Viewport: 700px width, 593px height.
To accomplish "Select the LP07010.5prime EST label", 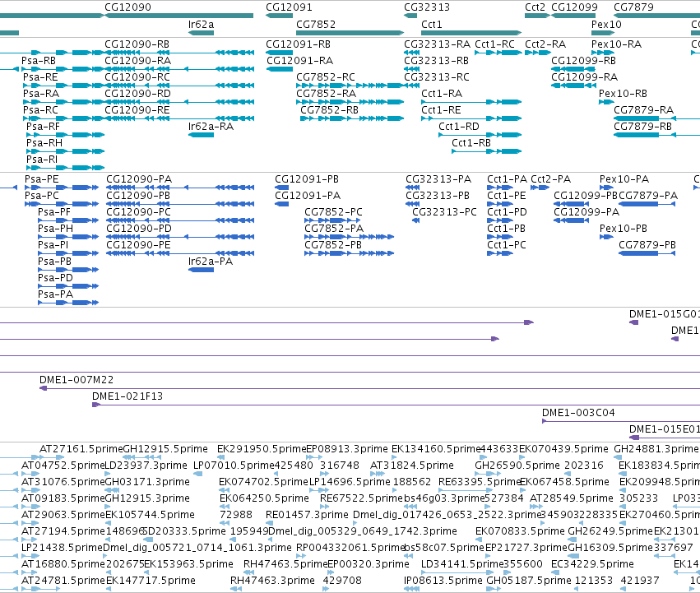I will [x=234, y=466].
